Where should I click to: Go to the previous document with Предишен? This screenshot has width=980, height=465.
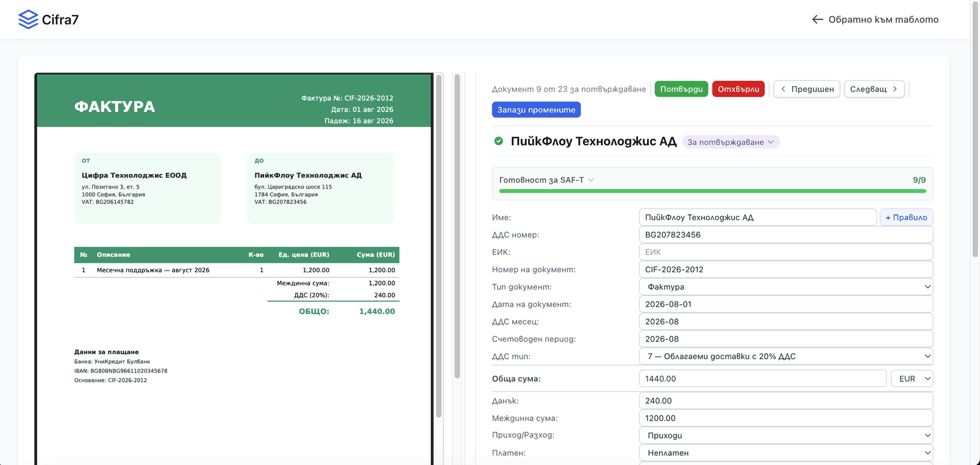tap(807, 89)
